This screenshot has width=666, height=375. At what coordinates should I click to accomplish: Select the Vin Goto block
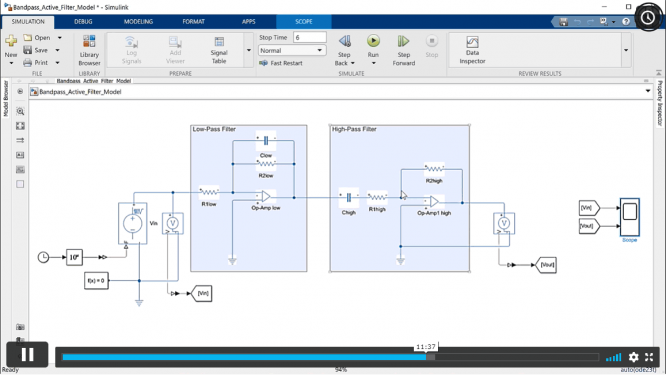(x=201, y=293)
